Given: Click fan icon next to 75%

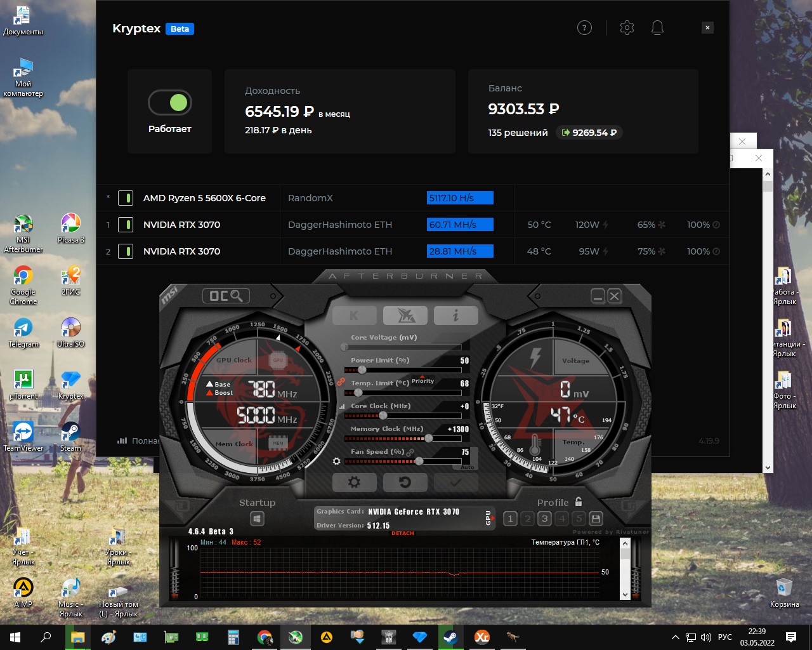Looking at the screenshot, I should 662,251.
